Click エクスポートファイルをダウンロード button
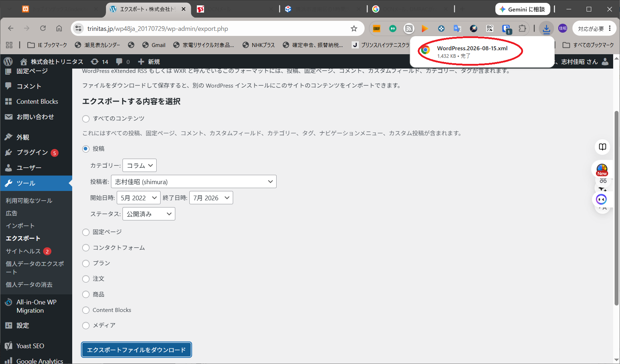The image size is (620, 364). [137, 350]
